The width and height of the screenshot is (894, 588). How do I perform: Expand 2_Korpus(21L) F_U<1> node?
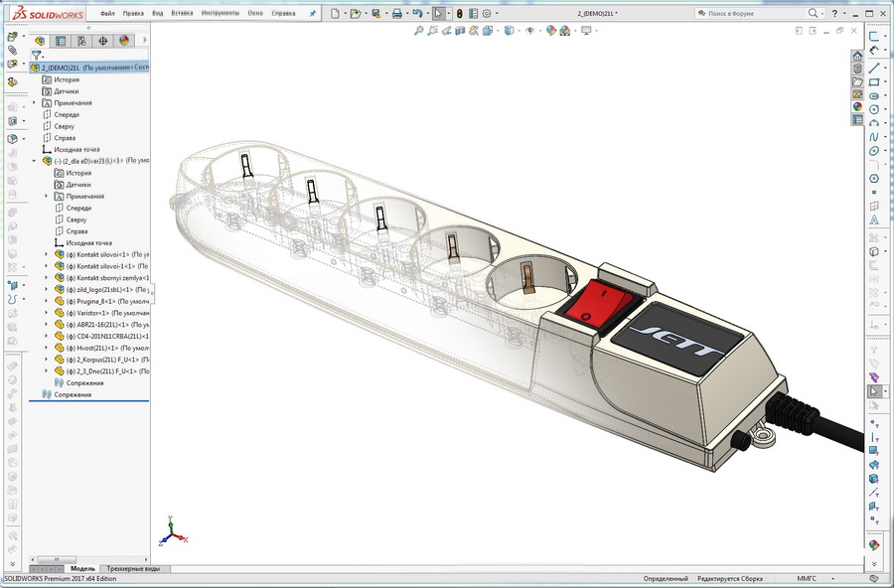coord(46,360)
